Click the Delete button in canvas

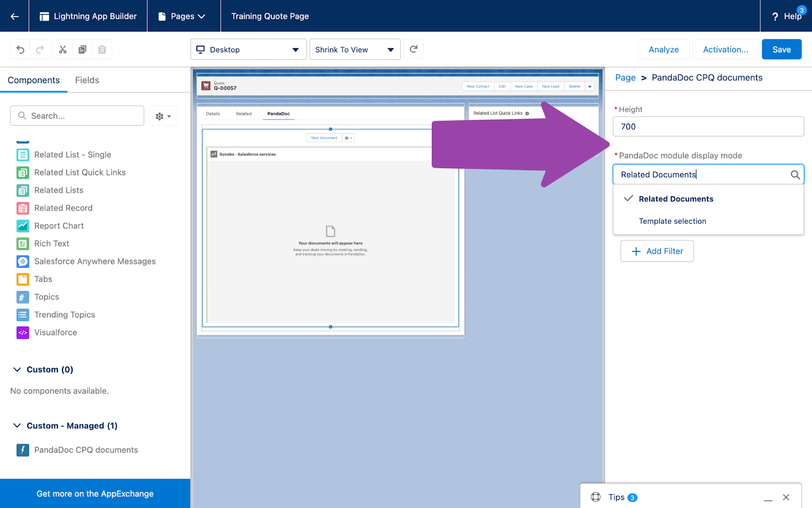pos(574,86)
